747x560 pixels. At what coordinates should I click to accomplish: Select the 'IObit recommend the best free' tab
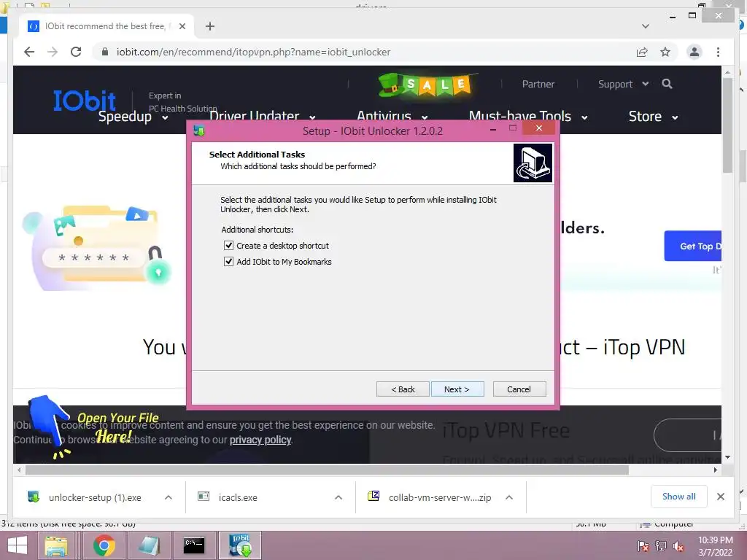[x=106, y=26]
